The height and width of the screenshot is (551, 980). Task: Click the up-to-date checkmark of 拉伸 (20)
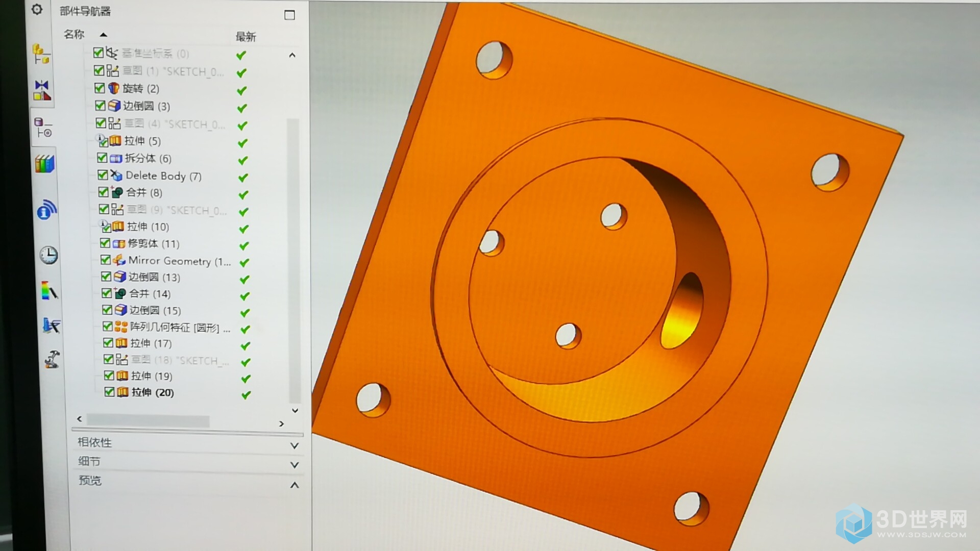(246, 395)
